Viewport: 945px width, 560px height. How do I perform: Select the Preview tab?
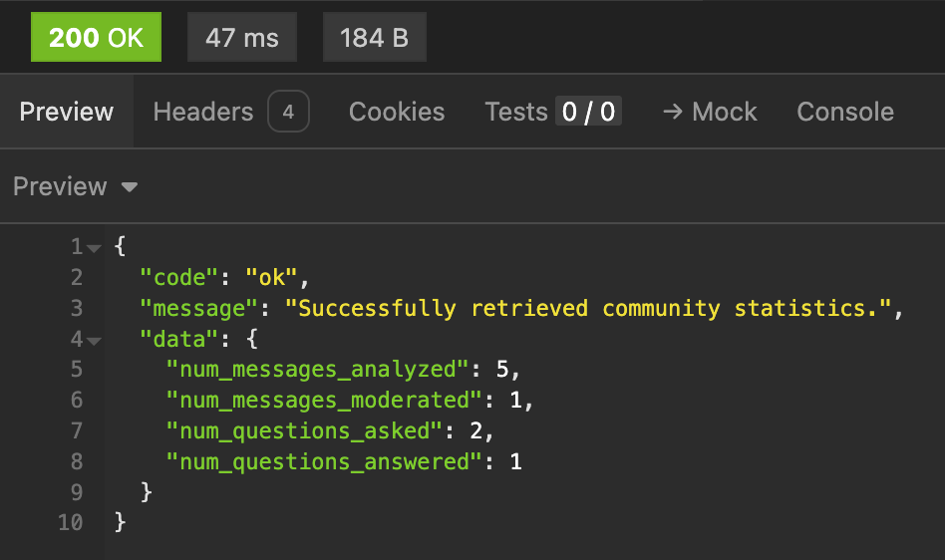67,112
